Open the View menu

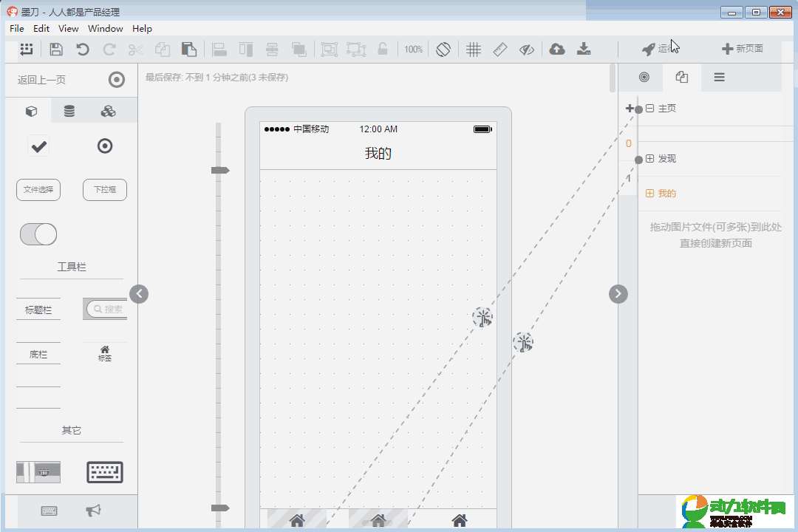(68, 29)
